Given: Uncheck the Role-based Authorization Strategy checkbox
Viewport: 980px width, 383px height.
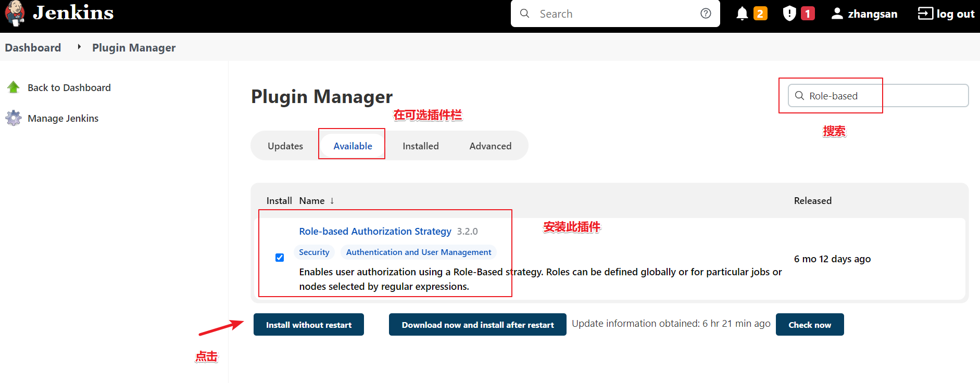Looking at the screenshot, I should pyautogui.click(x=280, y=258).
